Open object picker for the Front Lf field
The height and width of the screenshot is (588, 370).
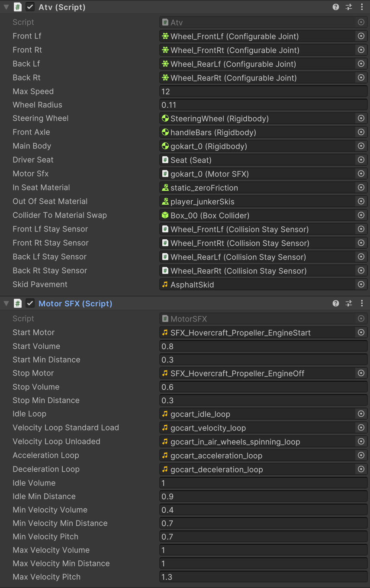pos(361,36)
